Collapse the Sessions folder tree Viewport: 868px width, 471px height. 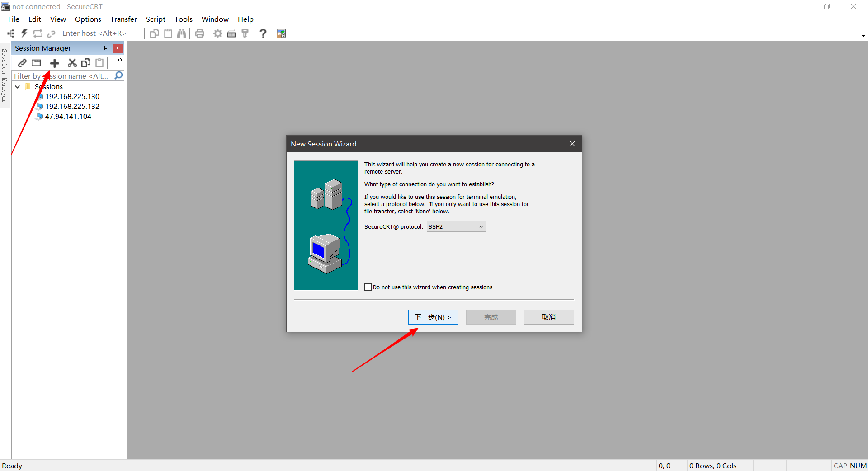pyautogui.click(x=18, y=86)
